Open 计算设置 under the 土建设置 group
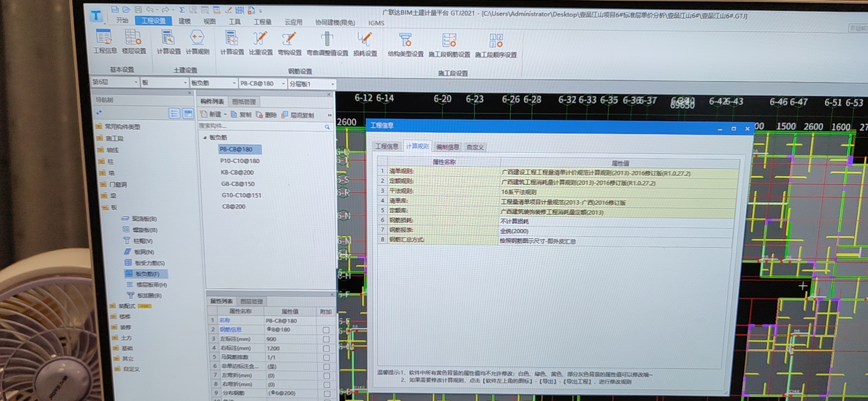 pyautogui.click(x=168, y=42)
